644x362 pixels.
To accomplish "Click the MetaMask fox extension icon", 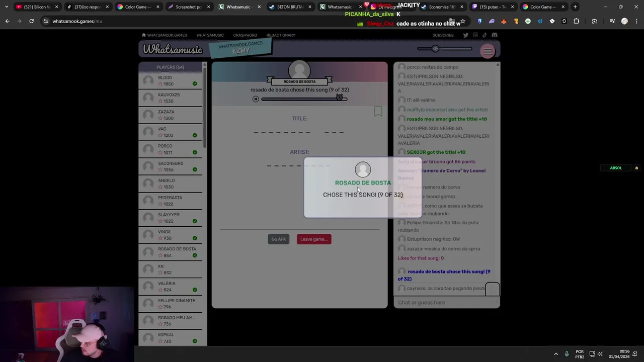I will tap(504, 21).
